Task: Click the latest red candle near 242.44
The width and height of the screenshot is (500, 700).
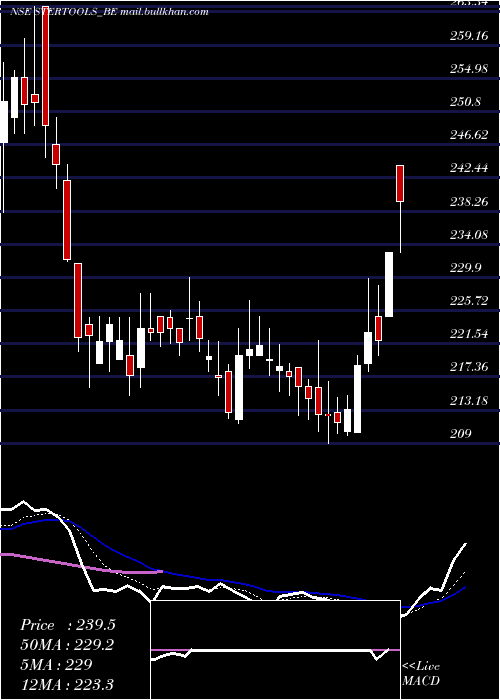Action: coord(400,183)
